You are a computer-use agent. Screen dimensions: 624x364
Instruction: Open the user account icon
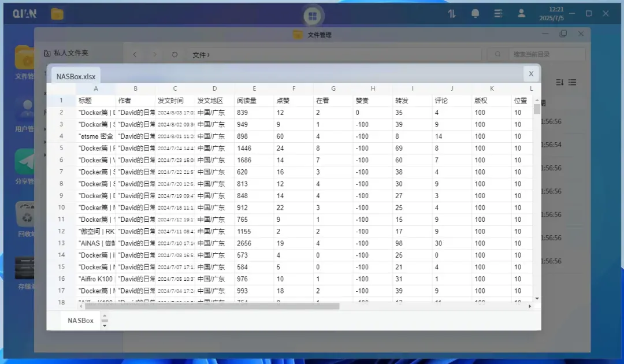[x=521, y=14]
